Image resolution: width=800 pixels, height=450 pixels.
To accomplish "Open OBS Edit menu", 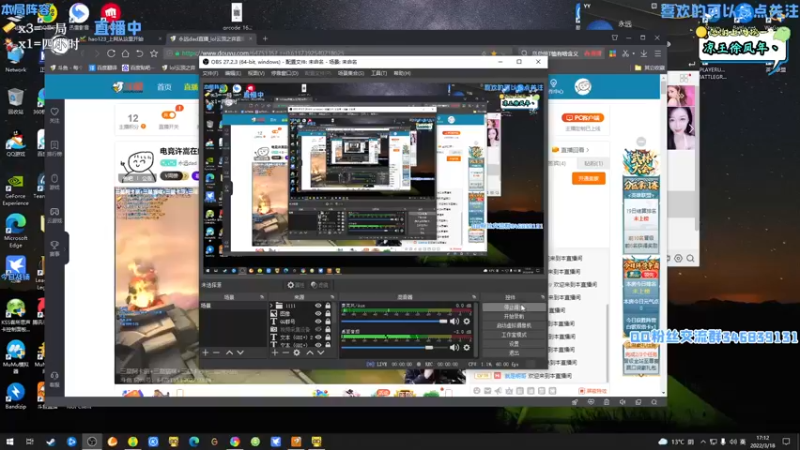I will coord(233,73).
